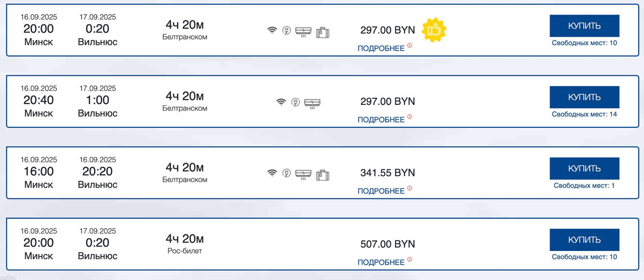Click Wi-Fi icon on the 20:40 trip
This screenshot has height=280, width=644.
281,102
